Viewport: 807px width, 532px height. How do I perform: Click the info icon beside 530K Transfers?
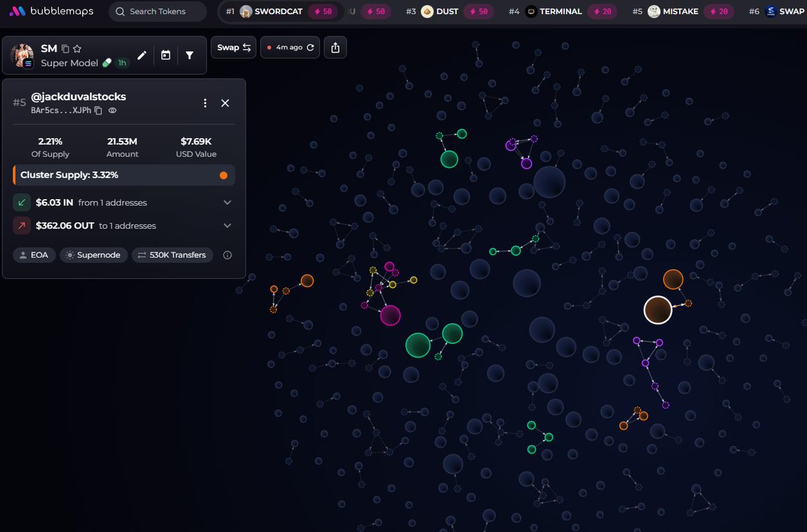227,255
